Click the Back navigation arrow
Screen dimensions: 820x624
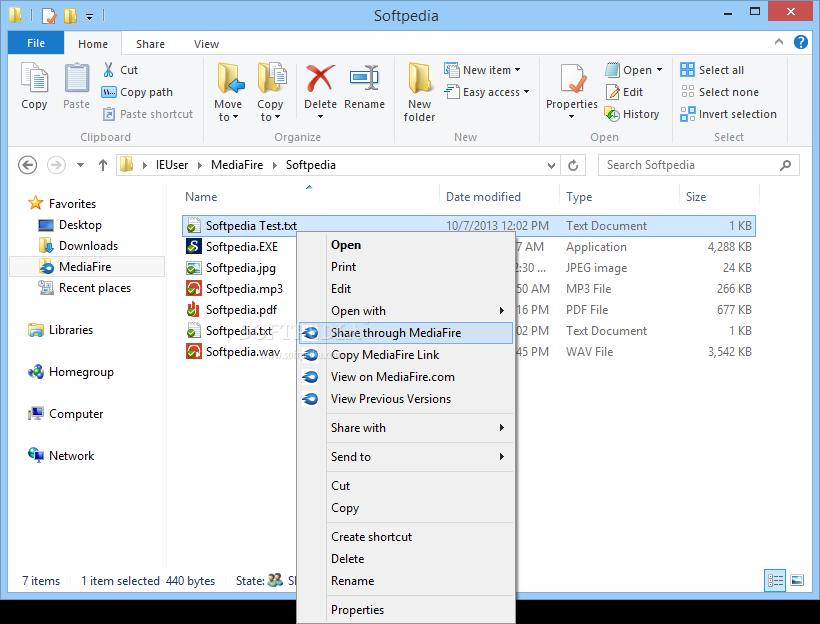(28, 165)
